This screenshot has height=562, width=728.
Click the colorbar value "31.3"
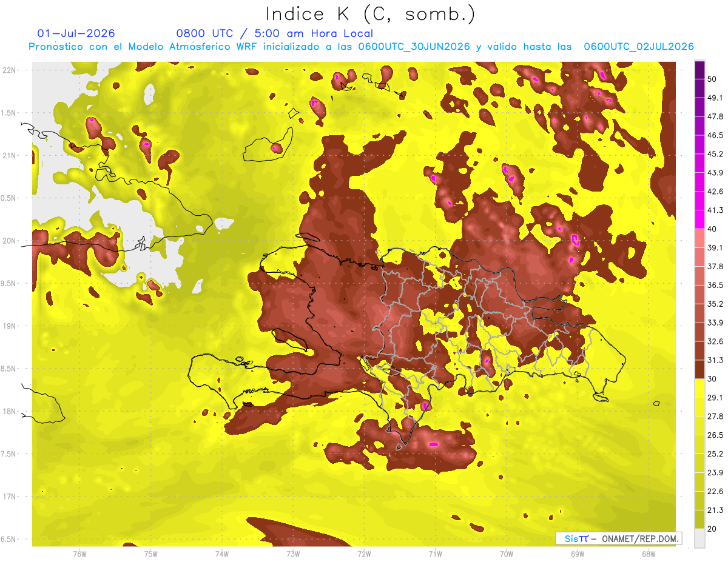click(715, 360)
